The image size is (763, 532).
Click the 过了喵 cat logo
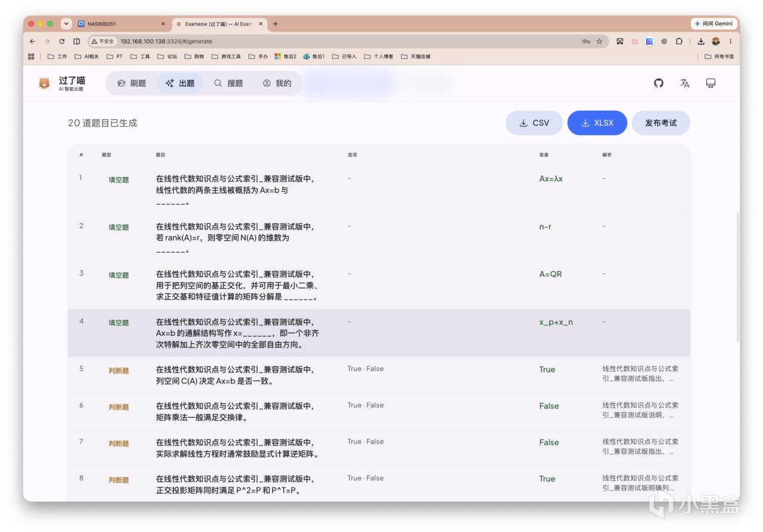pyautogui.click(x=44, y=83)
